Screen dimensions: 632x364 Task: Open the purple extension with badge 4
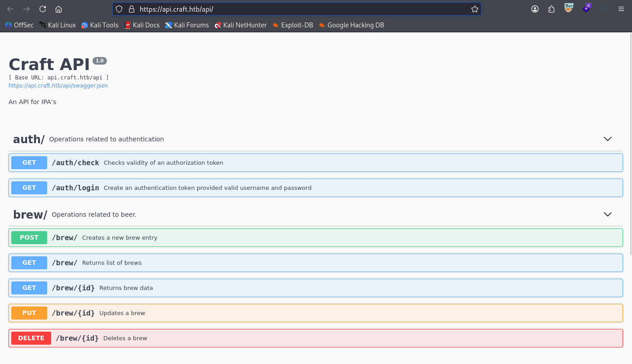tap(587, 8)
